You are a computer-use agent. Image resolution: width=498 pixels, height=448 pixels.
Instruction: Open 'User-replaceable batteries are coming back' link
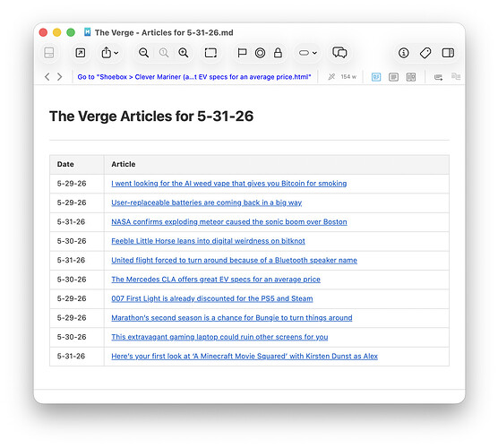coord(206,202)
